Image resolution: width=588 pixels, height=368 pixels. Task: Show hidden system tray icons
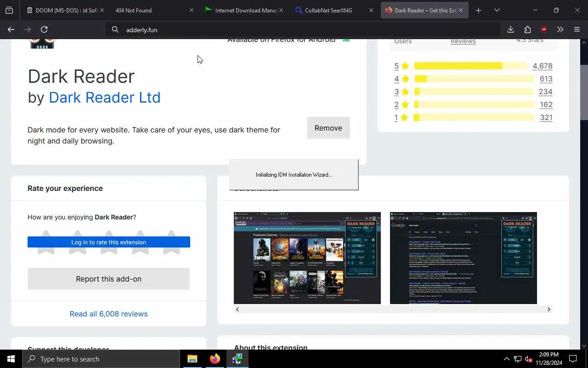coord(506,359)
